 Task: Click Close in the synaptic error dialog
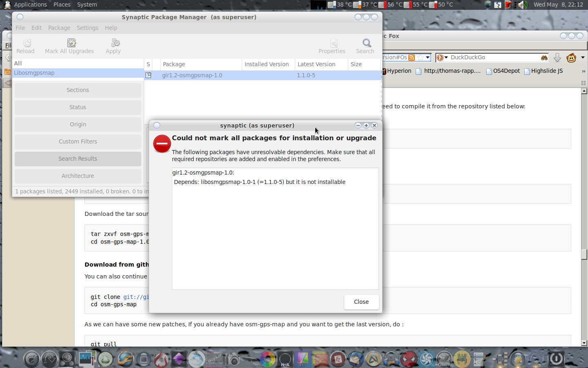tap(361, 302)
